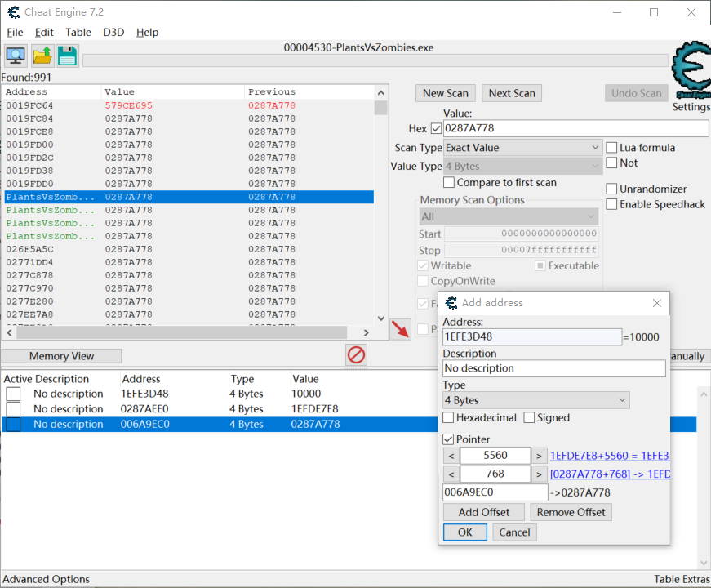
Task: Select result row 026F5A5C
Action: [189, 250]
